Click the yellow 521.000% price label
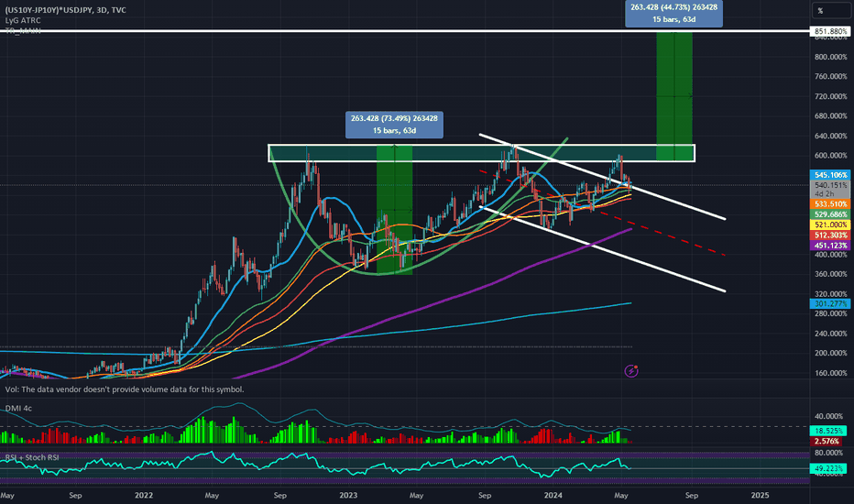854x504 pixels. tap(830, 225)
